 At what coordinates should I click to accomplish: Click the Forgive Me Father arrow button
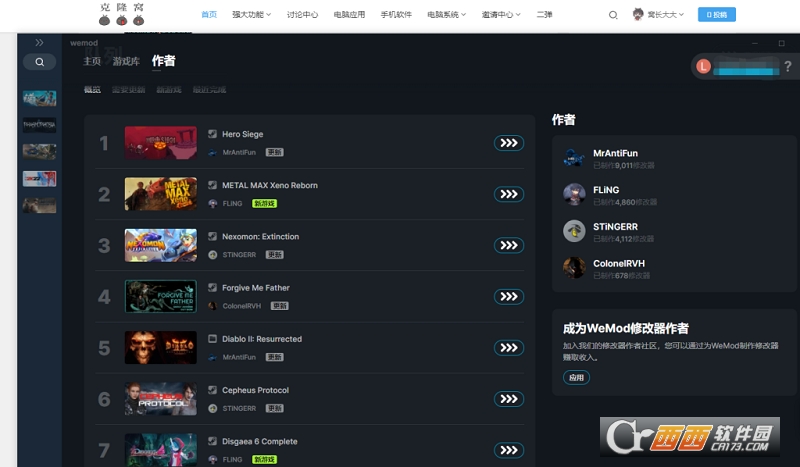509,297
